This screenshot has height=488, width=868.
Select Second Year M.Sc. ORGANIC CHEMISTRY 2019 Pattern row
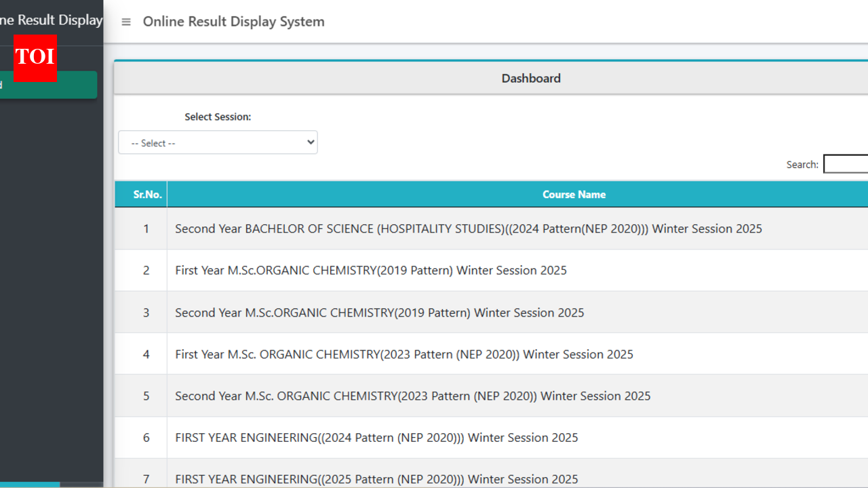click(379, 312)
